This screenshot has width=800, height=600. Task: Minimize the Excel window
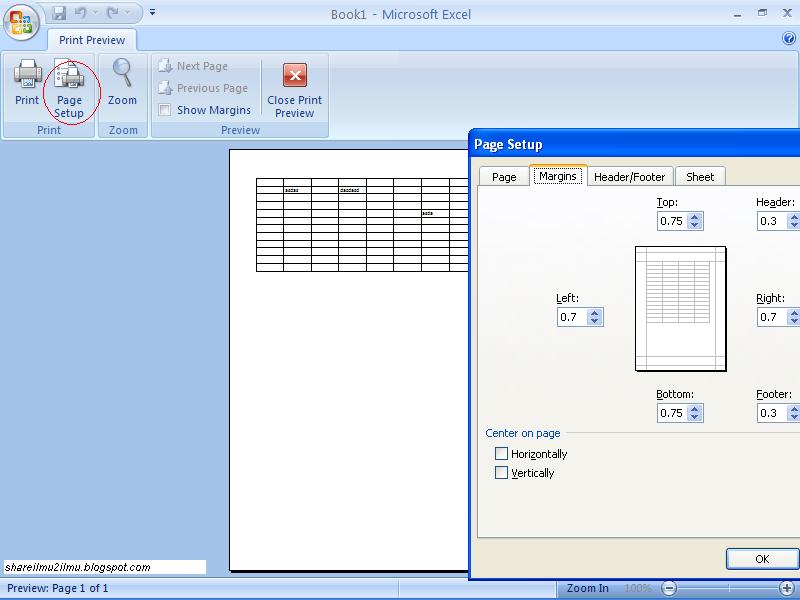point(737,14)
